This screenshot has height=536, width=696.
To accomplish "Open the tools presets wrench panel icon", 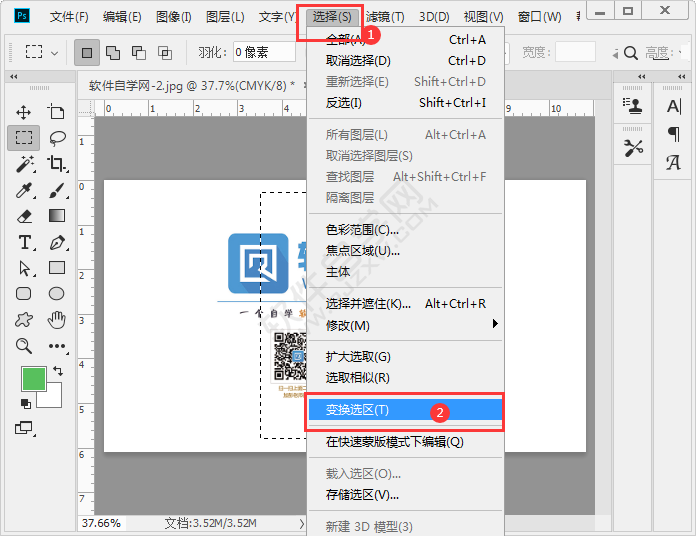I will (x=633, y=148).
